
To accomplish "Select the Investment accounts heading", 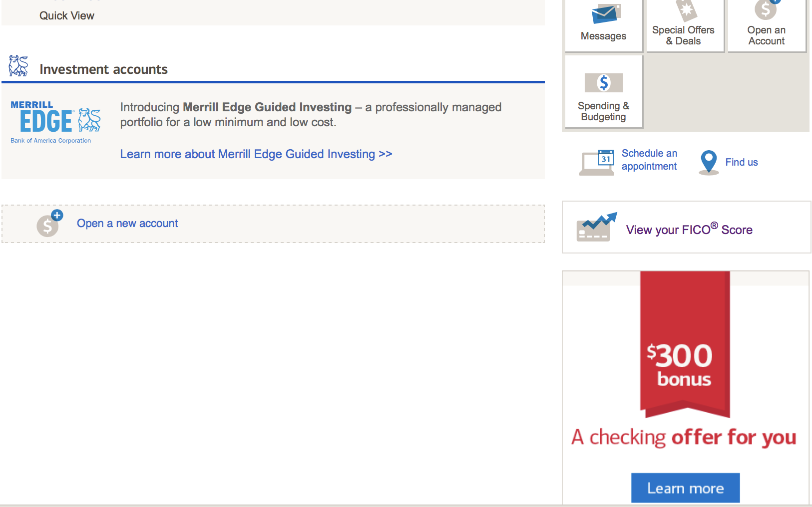I will [x=103, y=69].
